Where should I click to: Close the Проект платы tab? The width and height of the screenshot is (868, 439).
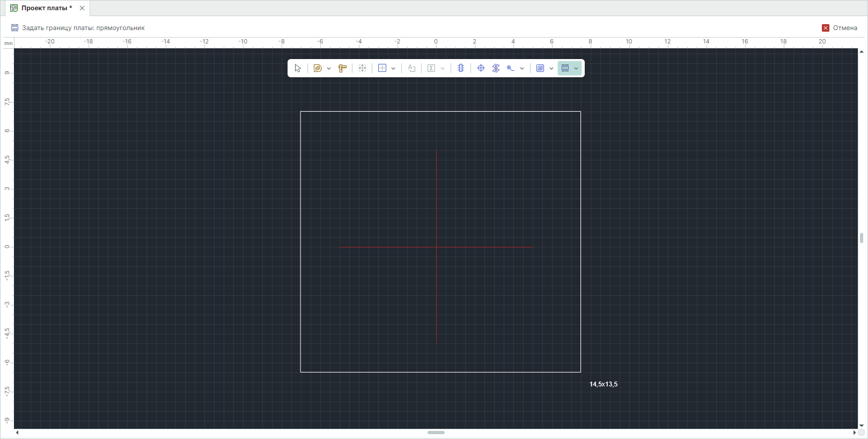tap(82, 8)
